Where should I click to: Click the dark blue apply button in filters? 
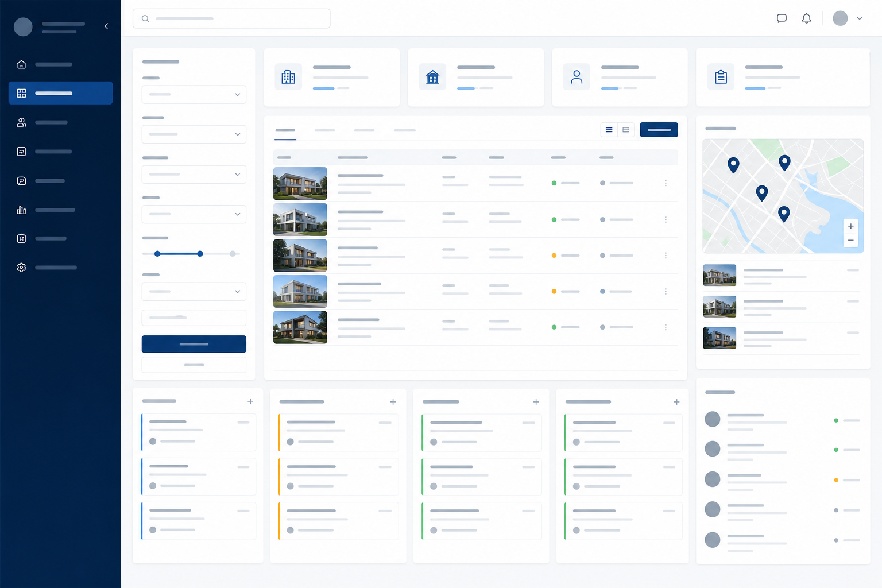(194, 344)
